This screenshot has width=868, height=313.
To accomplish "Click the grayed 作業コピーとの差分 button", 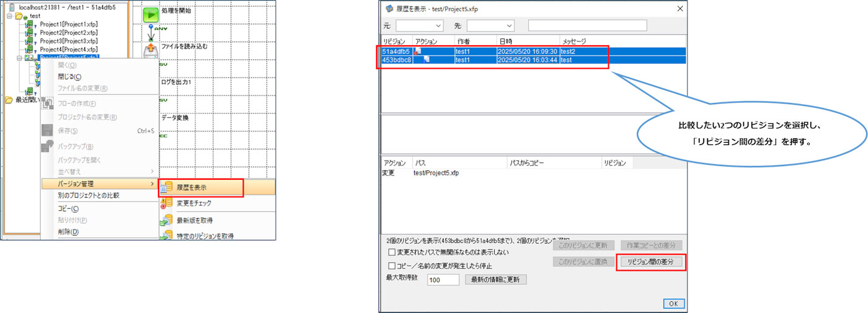I will click(x=651, y=245).
